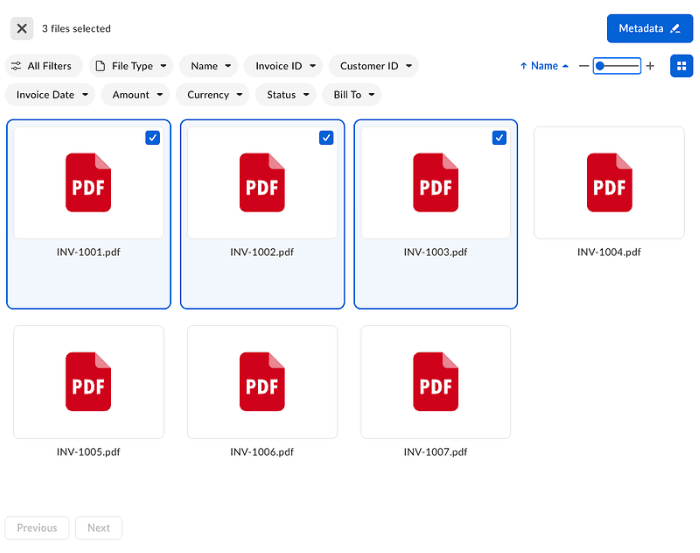Click the INV-1006.pdf PDF icon

(262, 381)
